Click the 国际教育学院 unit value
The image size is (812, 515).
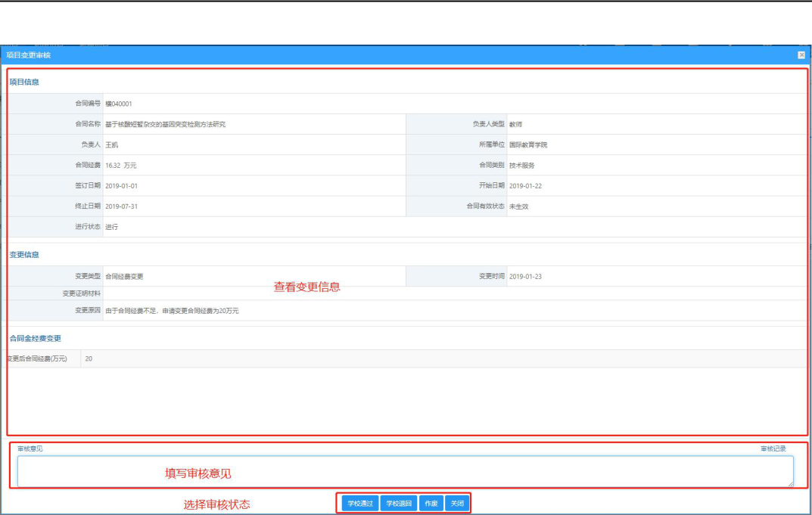(x=528, y=145)
